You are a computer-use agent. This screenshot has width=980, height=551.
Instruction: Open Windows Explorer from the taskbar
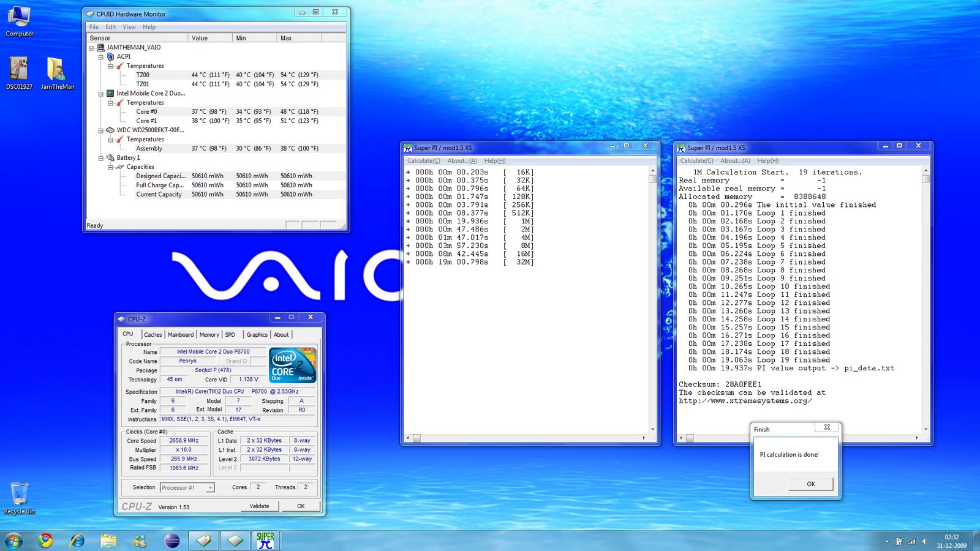point(109,541)
